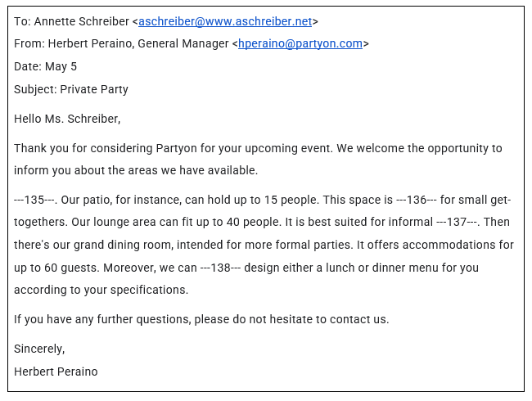Select the "Herbert Peraino" signature at the bottom

pos(56,372)
